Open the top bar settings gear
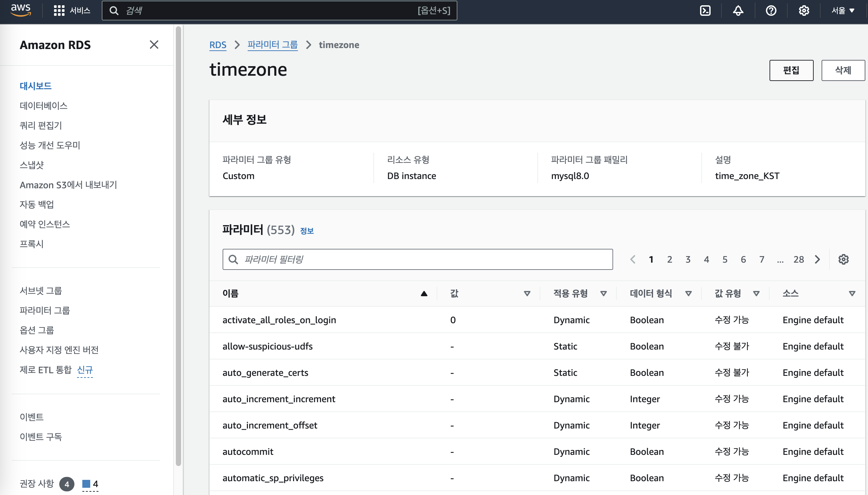This screenshot has width=868, height=495. [804, 11]
